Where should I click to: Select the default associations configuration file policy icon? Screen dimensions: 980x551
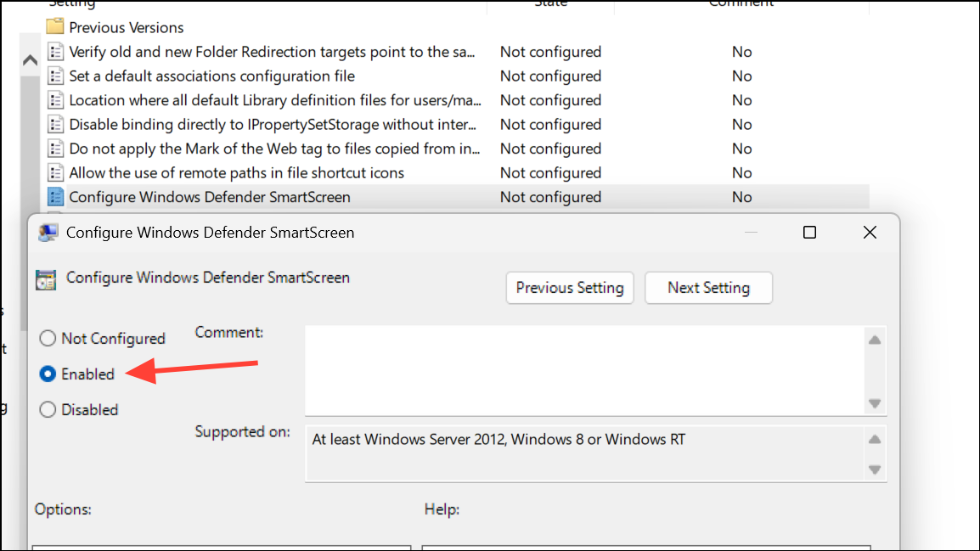click(56, 76)
